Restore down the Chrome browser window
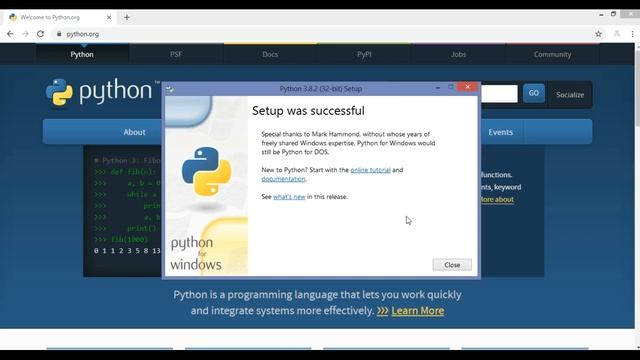This screenshot has width=640, height=360. click(613, 14)
